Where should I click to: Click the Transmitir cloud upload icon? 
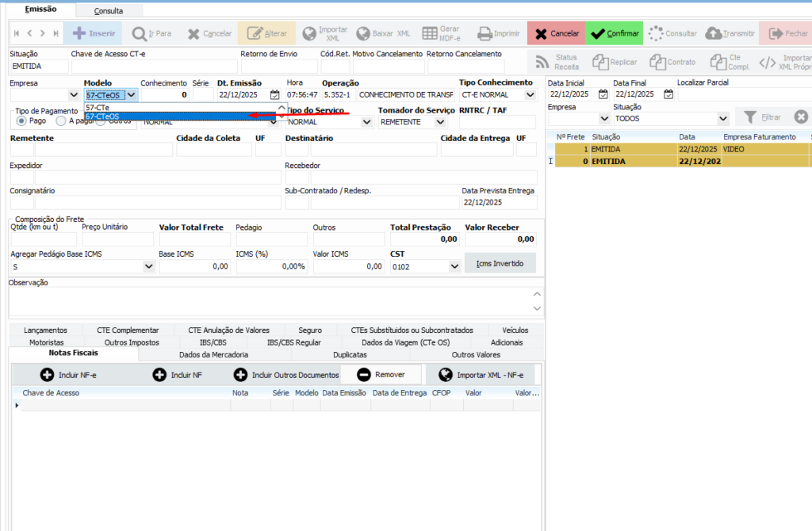(x=714, y=33)
